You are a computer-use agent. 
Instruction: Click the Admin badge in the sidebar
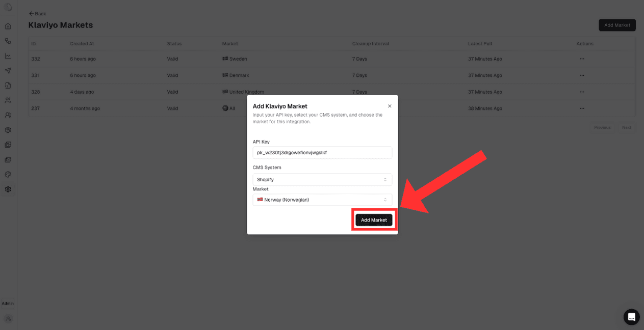coord(8,304)
